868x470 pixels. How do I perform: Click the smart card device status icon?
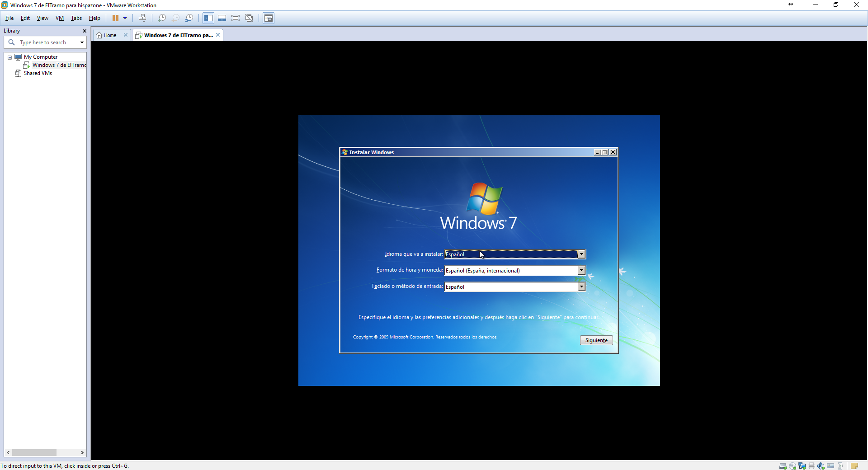830,466
